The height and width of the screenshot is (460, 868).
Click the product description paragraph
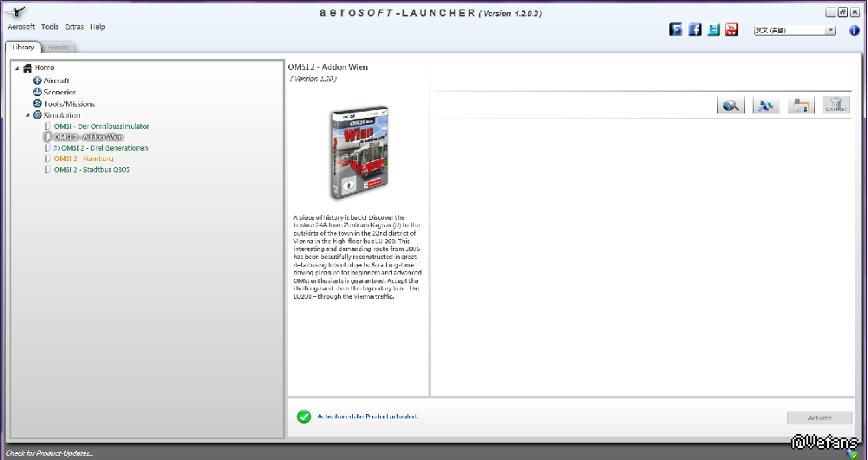357,257
